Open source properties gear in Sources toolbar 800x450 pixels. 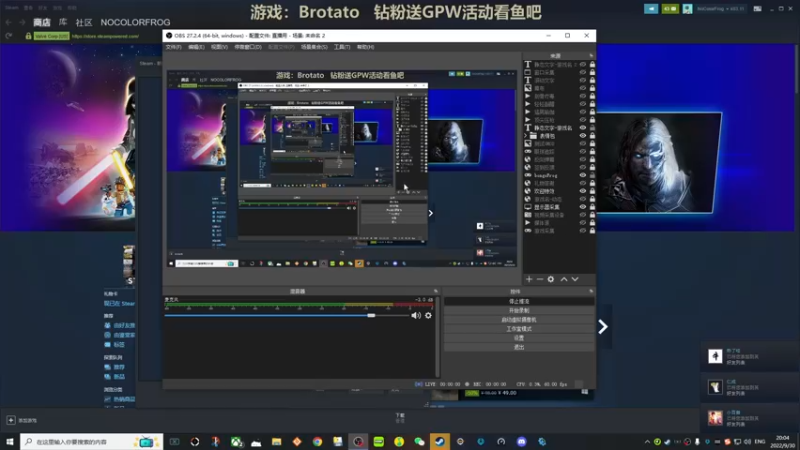pos(551,279)
